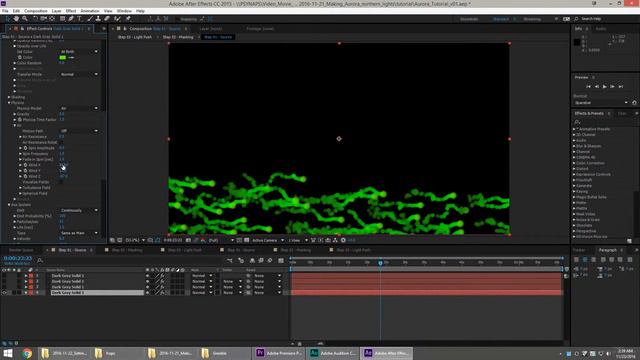The height and width of the screenshot is (360, 640).
Task: Open the Set Color dropdown
Action: coord(79,52)
